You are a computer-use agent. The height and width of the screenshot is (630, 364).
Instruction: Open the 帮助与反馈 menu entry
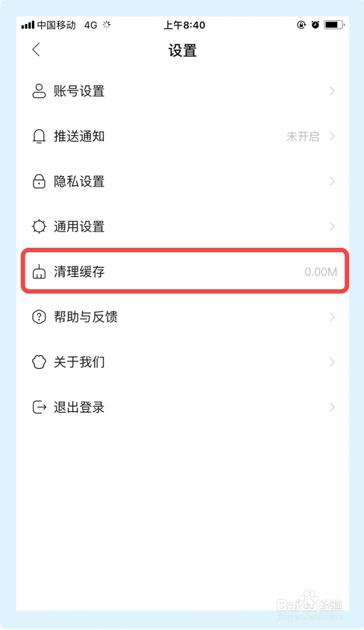(x=183, y=317)
